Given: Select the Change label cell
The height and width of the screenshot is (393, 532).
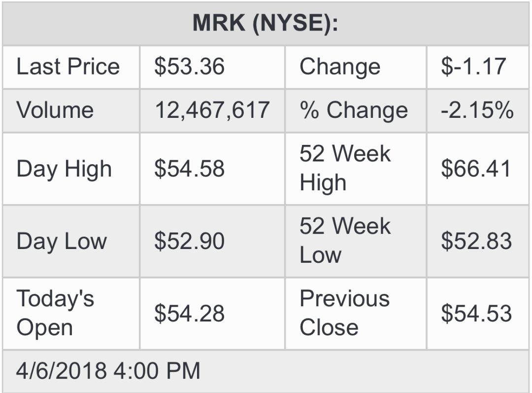Looking at the screenshot, I should [356, 67].
